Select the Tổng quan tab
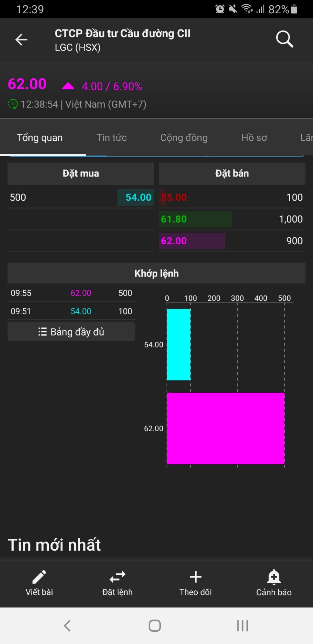This screenshot has width=313, height=644. [40, 138]
